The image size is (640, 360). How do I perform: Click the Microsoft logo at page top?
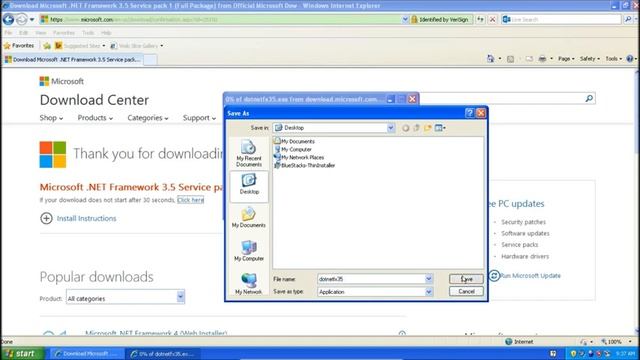click(61, 81)
